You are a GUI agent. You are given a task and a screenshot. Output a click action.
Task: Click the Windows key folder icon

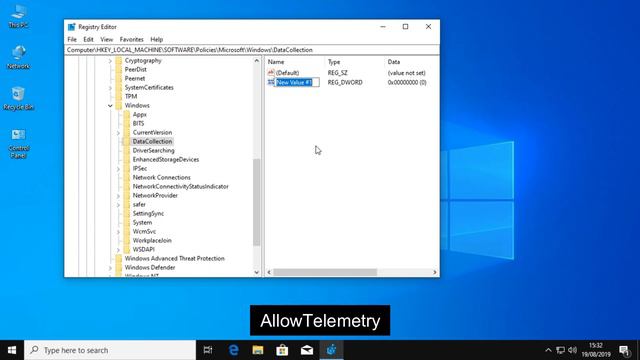click(119, 105)
